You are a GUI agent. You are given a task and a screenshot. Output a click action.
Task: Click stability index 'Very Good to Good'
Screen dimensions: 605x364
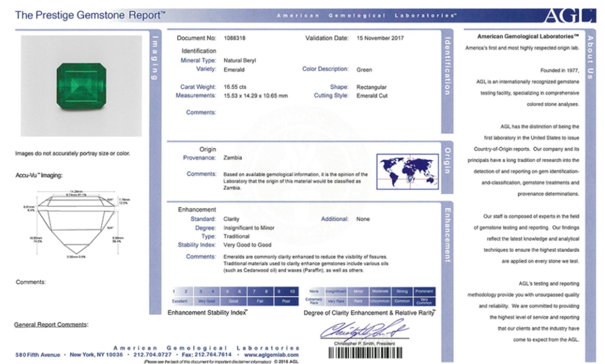[247, 245]
